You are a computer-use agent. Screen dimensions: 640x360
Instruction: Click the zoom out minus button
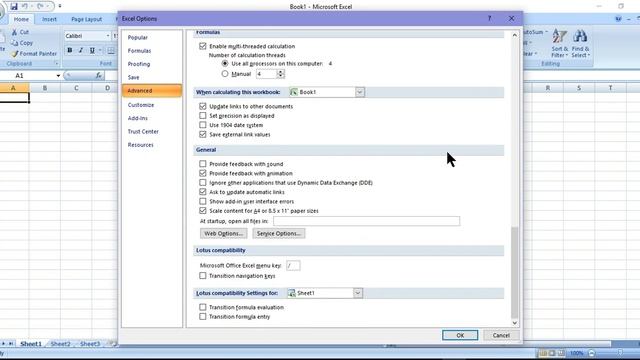[591, 353]
